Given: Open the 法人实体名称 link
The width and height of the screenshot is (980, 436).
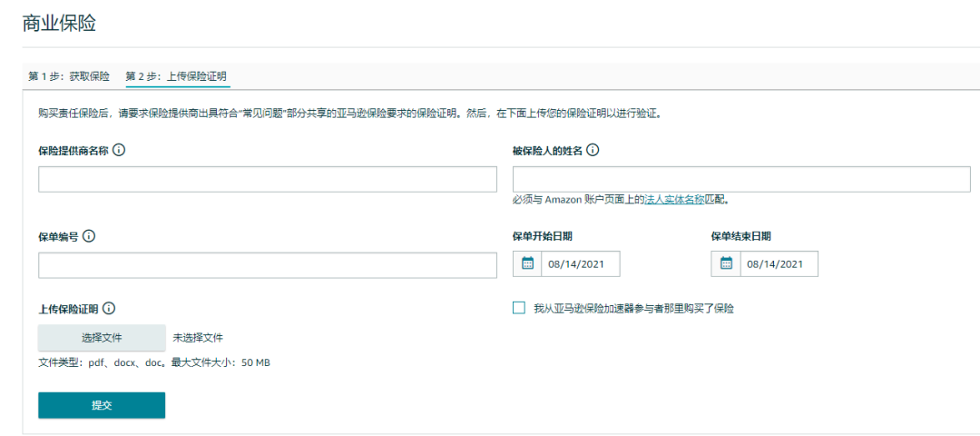Looking at the screenshot, I should (674, 199).
